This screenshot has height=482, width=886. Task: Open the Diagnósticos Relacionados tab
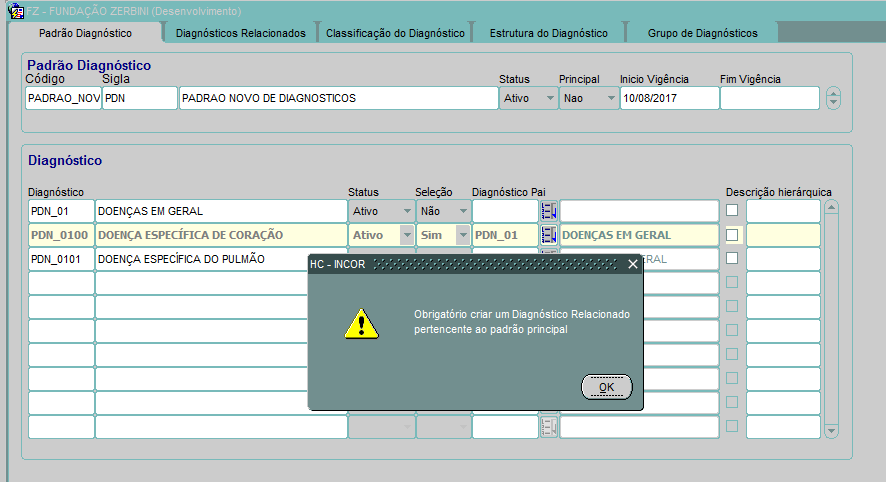pos(240,33)
